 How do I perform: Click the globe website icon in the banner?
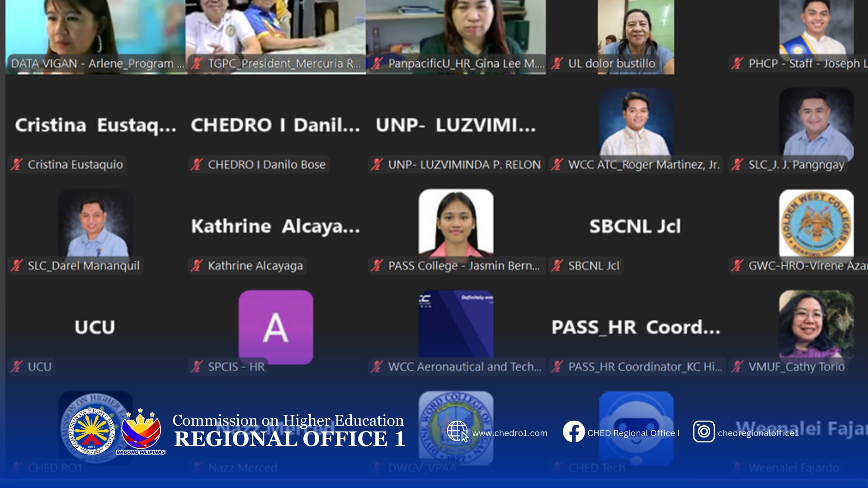(x=458, y=432)
